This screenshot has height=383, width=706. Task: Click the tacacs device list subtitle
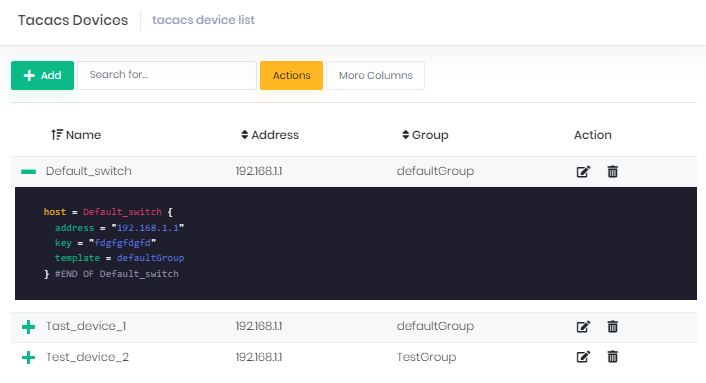tap(204, 20)
